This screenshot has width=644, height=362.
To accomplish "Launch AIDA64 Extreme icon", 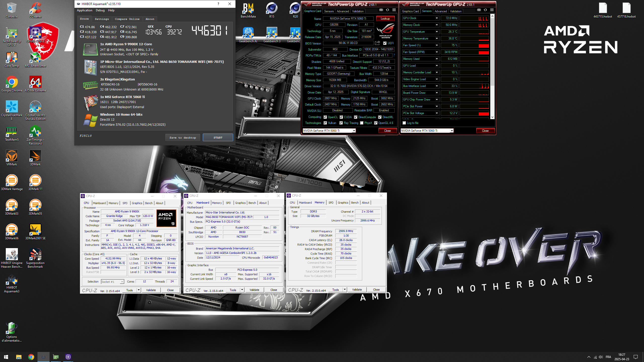I will [x=35, y=84].
